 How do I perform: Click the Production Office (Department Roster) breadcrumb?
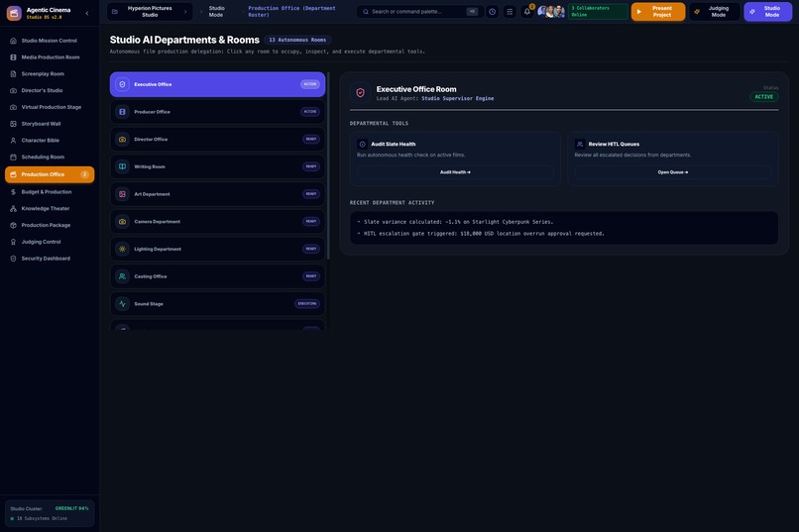[292, 12]
